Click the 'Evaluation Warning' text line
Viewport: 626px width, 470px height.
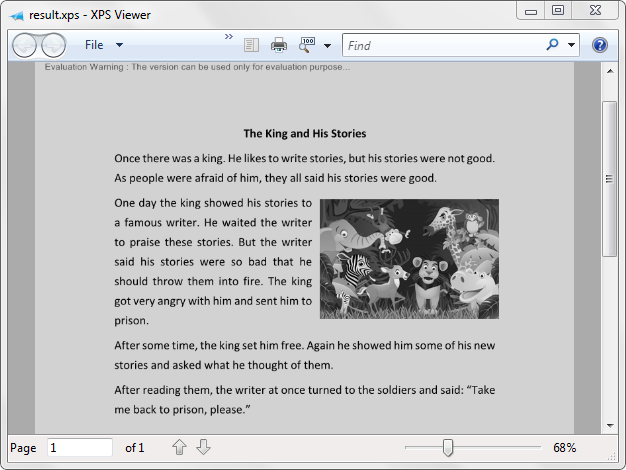[197, 67]
